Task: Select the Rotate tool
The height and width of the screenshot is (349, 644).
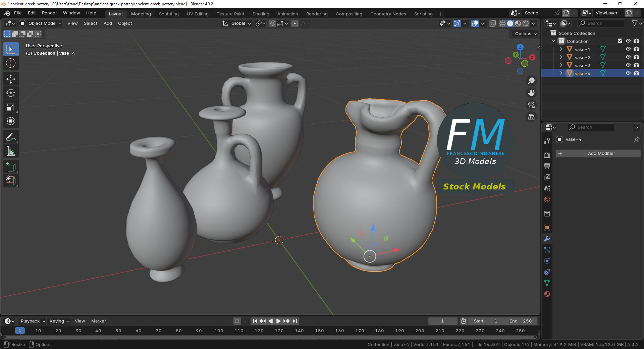Action: pyautogui.click(x=11, y=93)
